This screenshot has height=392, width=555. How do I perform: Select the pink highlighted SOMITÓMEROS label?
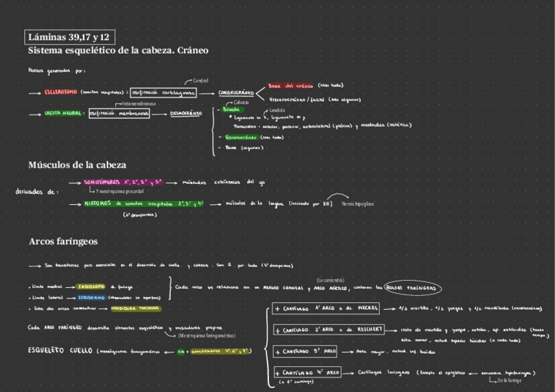click(x=101, y=182)
